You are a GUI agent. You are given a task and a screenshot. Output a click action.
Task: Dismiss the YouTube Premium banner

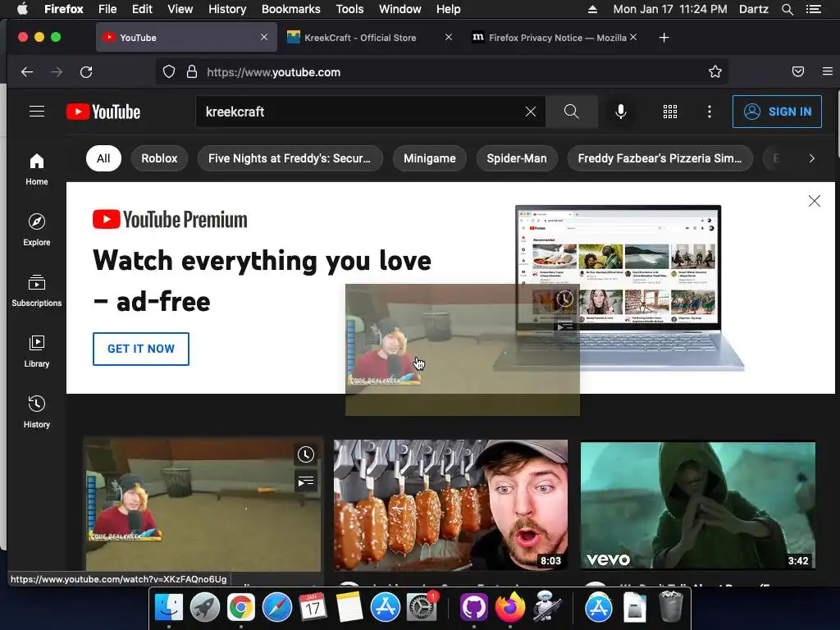pyautogui.click(x=815, y=201)
